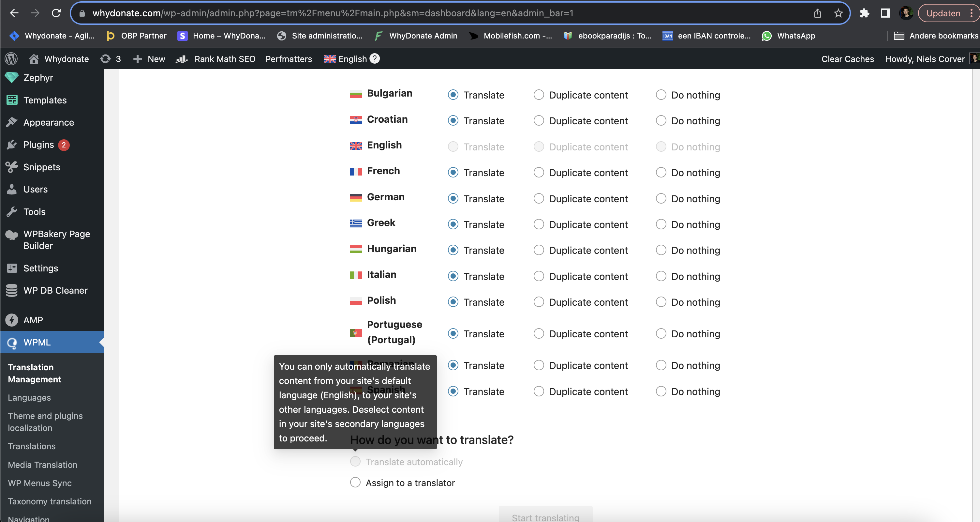Screen dimensions: 980x522
Task: Choose Translate for Greek
Action: tap(453, 224)
